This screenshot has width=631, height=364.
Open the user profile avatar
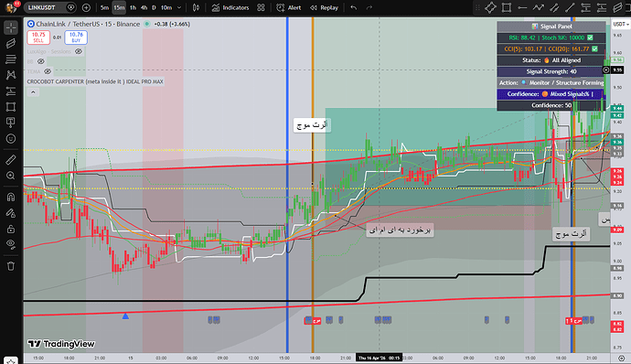point(11,7)
